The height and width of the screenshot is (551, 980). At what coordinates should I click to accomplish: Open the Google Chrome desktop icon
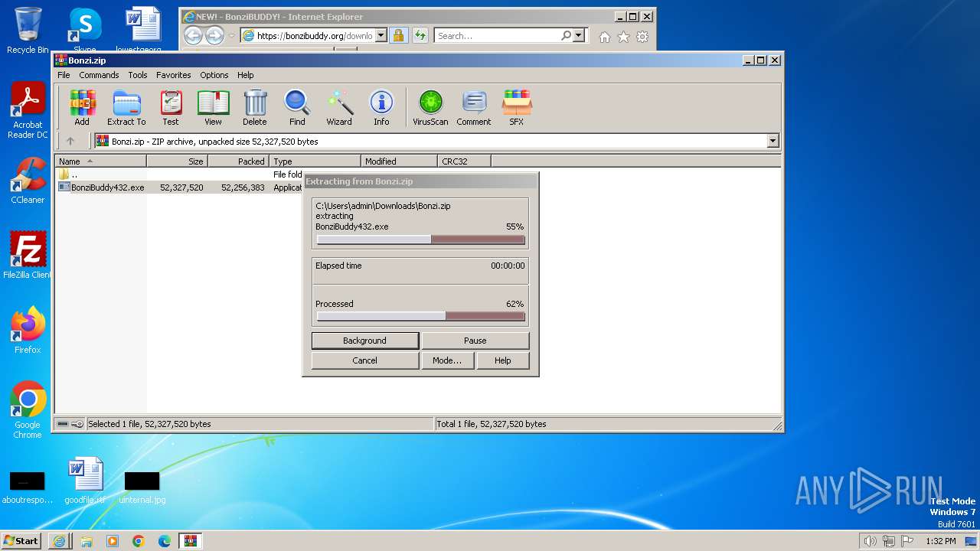[28, 409]
